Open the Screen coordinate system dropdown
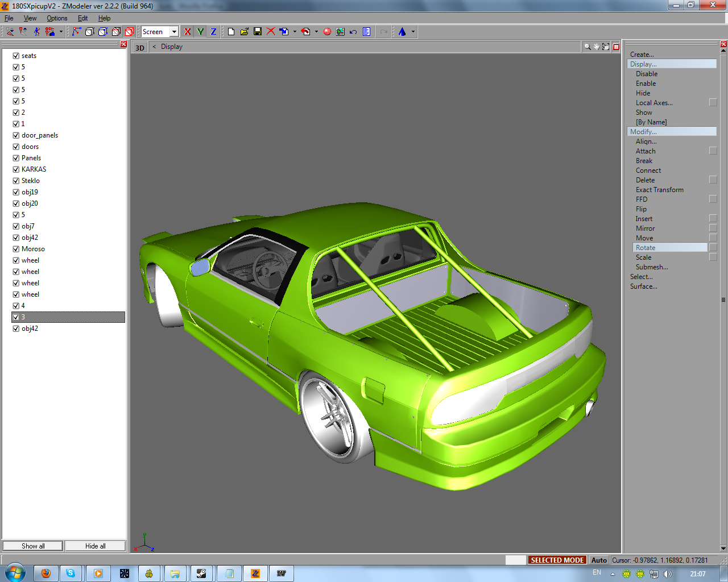This screenshot has width=728, height=582. [174, 32]
